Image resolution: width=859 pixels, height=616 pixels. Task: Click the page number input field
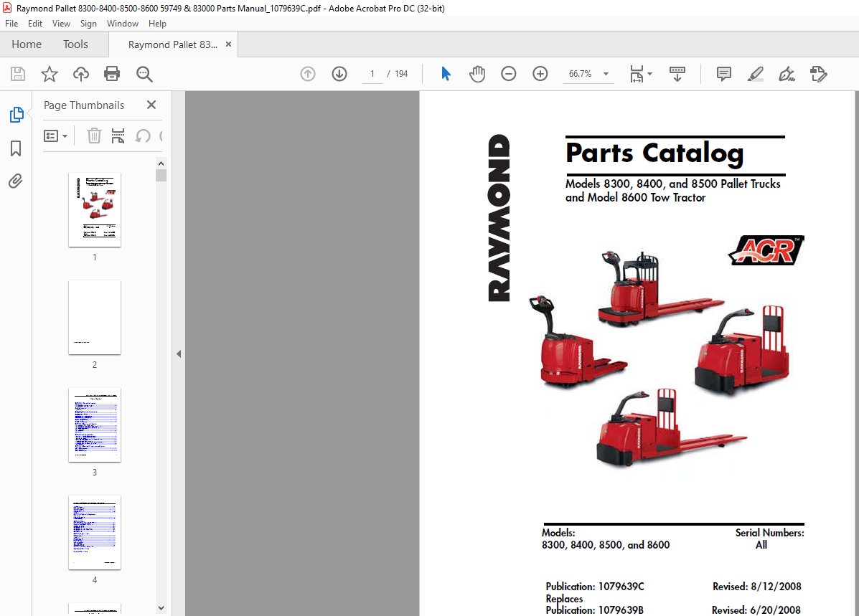[372, 73]
